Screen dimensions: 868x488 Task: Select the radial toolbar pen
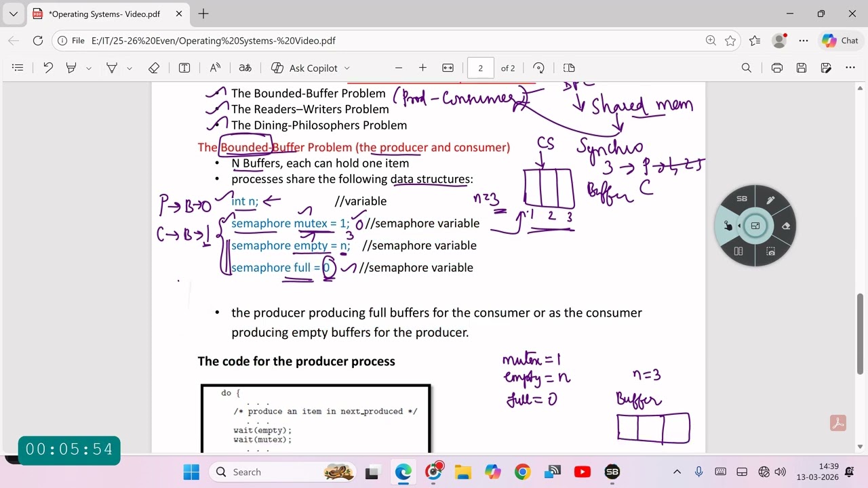[x=770, y=199]
